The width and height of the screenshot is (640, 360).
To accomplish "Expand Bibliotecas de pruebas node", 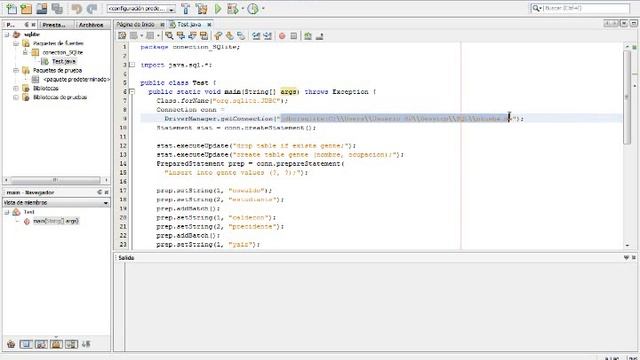I will click(16, 97).
